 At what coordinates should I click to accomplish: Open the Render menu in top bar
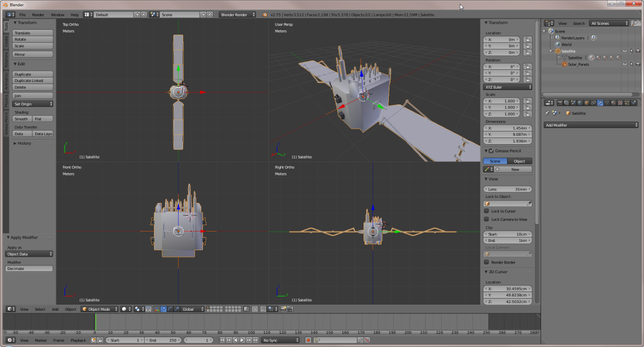point(38,15)
